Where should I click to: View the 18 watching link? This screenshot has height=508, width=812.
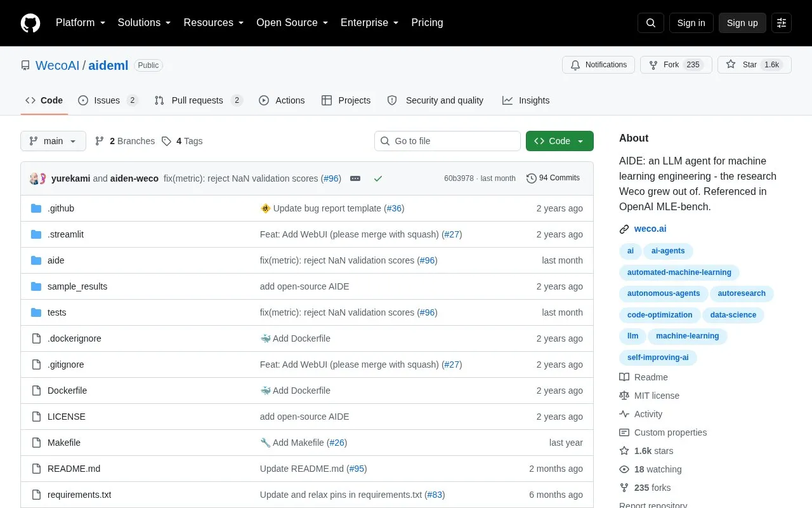(650, 469)
